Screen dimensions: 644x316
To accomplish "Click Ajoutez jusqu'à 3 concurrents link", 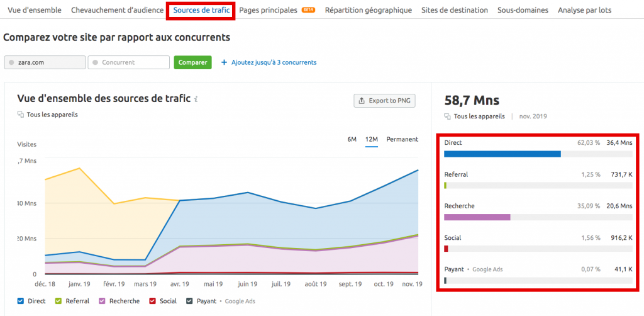I will [274, 62].
